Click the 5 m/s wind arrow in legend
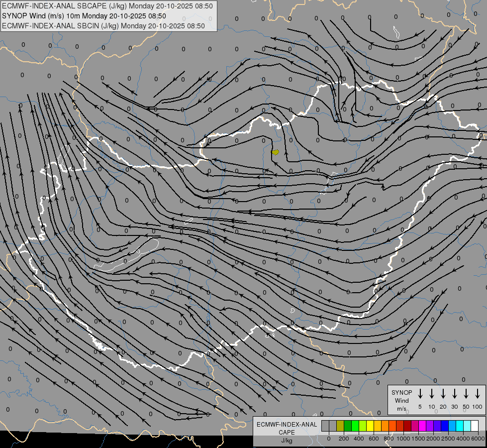Image resolution: width=487 pixels, height=448 pixels. click(x=420, y=394)
